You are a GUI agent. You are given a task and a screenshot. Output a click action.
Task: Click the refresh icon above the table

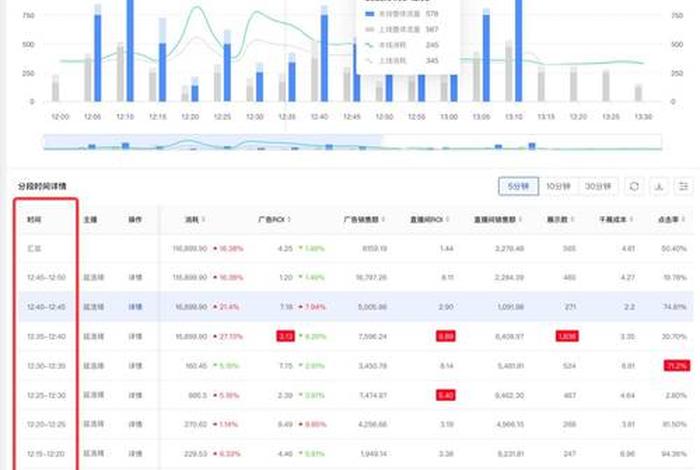coord(634,186)
